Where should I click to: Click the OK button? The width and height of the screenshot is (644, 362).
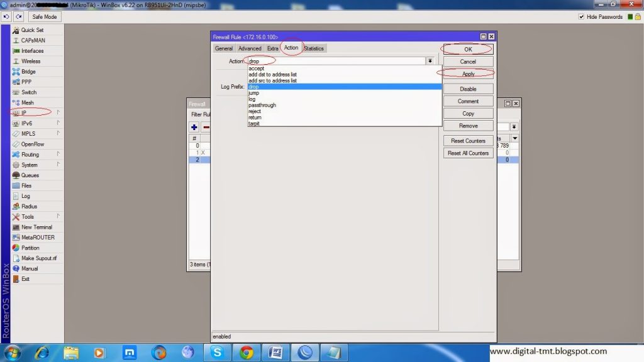tap(468, 49)
